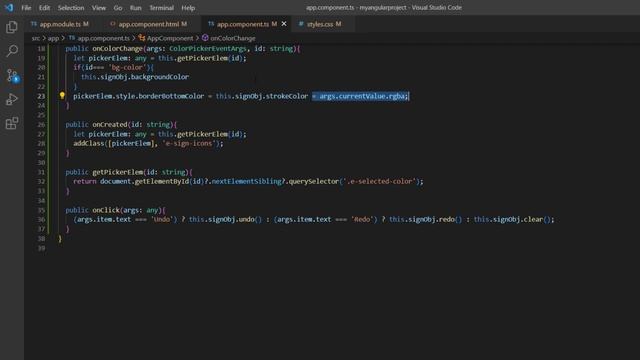Open the Run menu

pos(136,8)
